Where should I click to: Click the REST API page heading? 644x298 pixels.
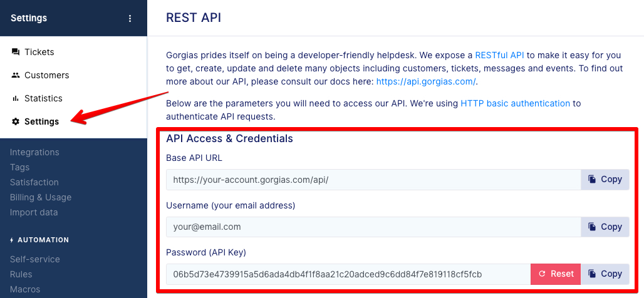194,18
